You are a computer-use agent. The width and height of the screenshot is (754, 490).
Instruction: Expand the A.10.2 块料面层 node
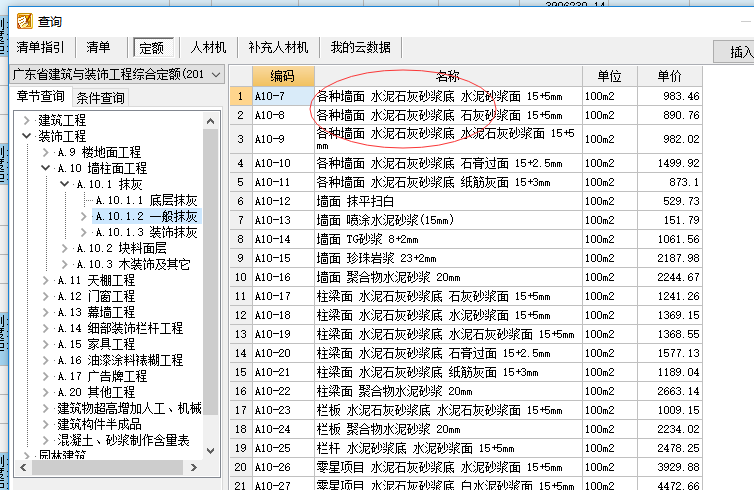[x=64, y=248]
